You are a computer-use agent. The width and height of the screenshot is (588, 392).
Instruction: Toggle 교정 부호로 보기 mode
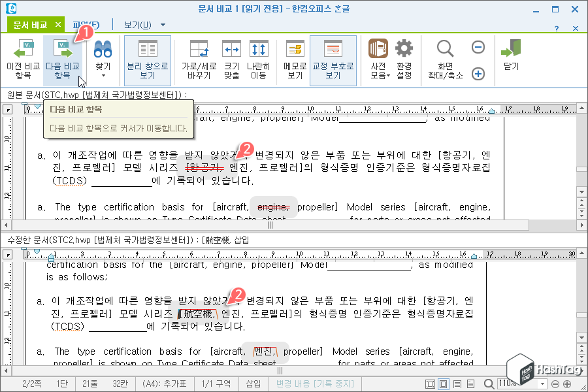(x=333, y=59)
